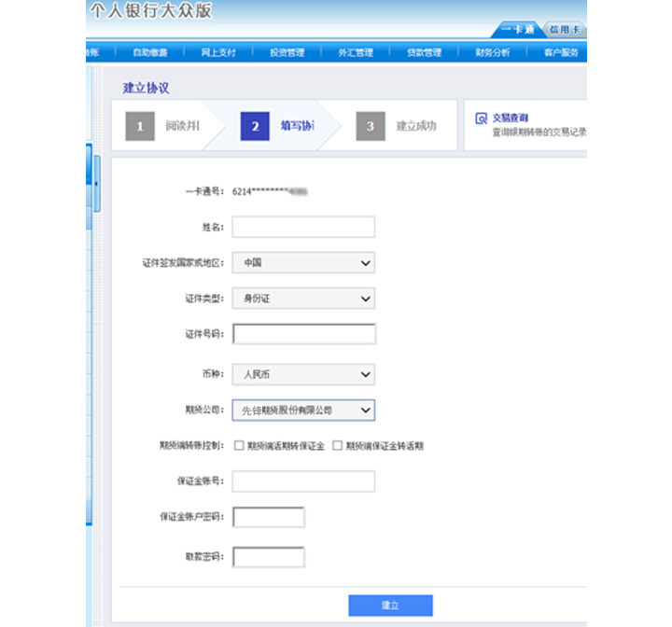Expand the 期货公司 dropdown
The height and width of the screenshot is (627, 672).
[x=303, y=409]
